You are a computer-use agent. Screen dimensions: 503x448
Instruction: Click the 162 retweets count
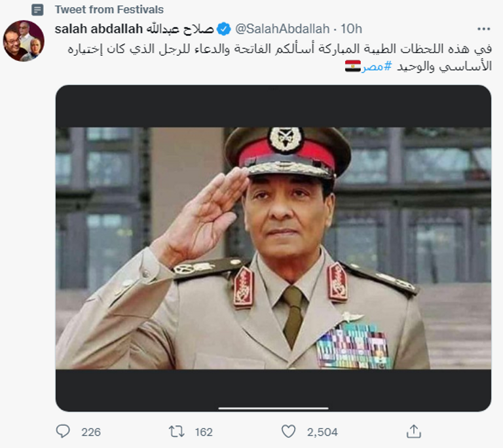click(204, 432)
